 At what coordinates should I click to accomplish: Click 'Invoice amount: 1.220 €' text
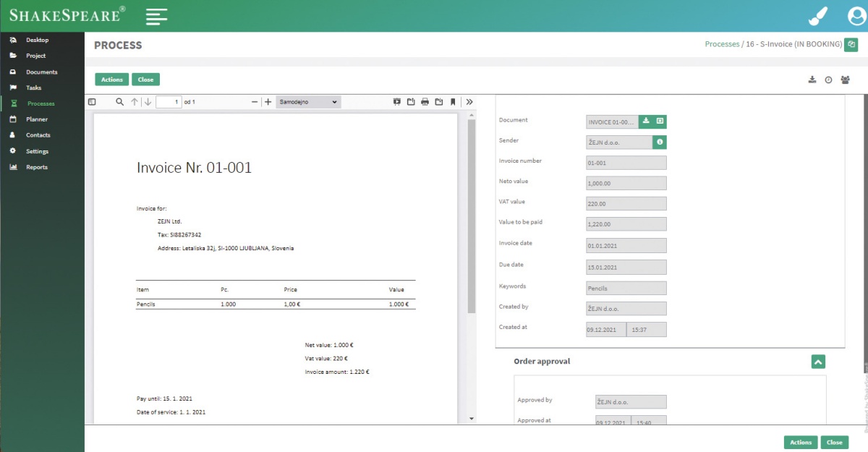click(x=337, y=372)
